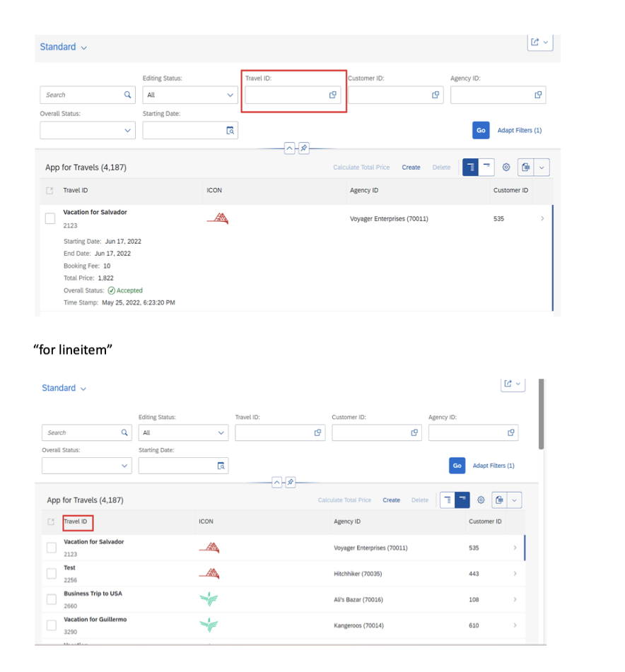This screenshot has width=625, height=672.
Task: Tick the select-all checkbox in lower table header
Action: (51, 521)
